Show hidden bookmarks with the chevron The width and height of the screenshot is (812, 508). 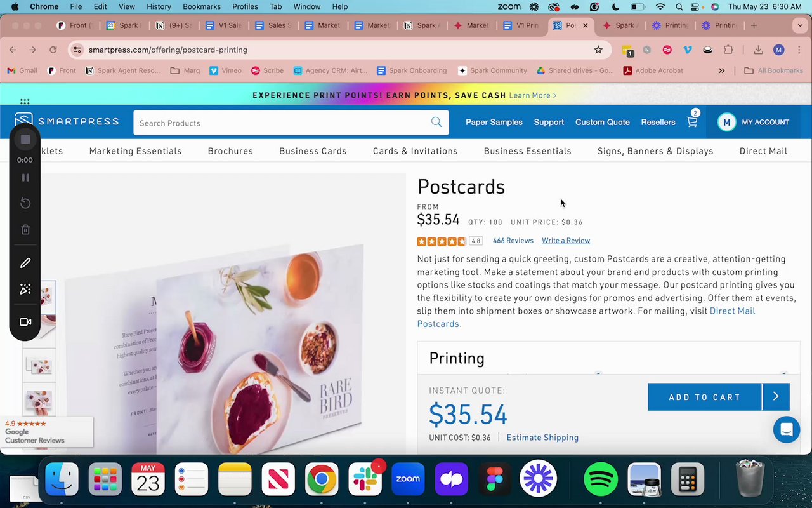721,70
